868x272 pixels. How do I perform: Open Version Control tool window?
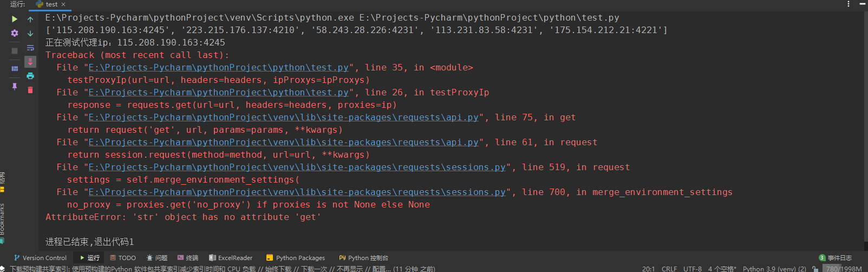[40, 258]
